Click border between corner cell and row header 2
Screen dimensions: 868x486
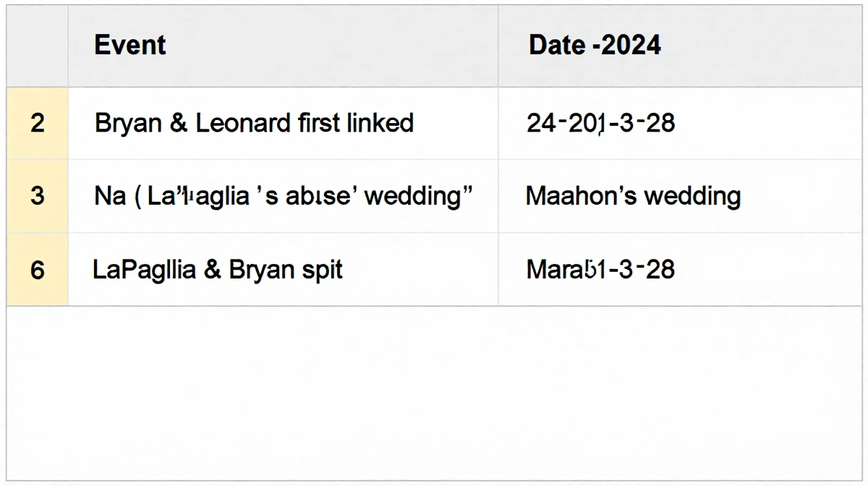tap(38, 87)
